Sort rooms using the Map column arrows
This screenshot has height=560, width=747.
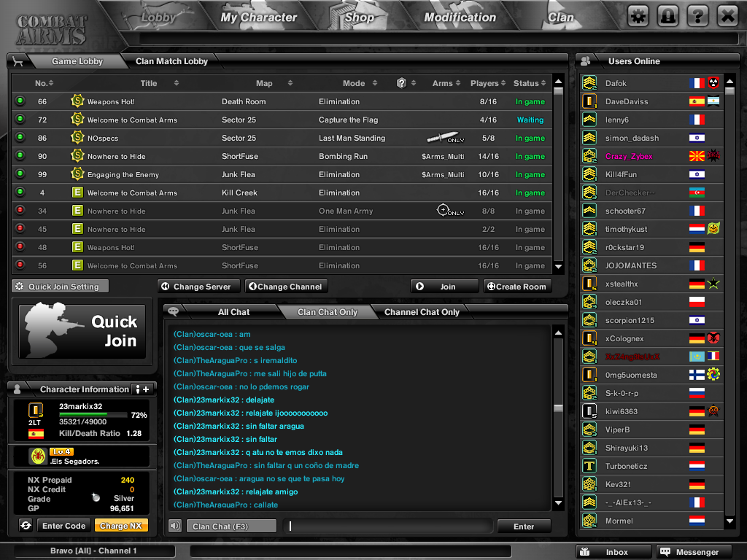pos(290,83)
